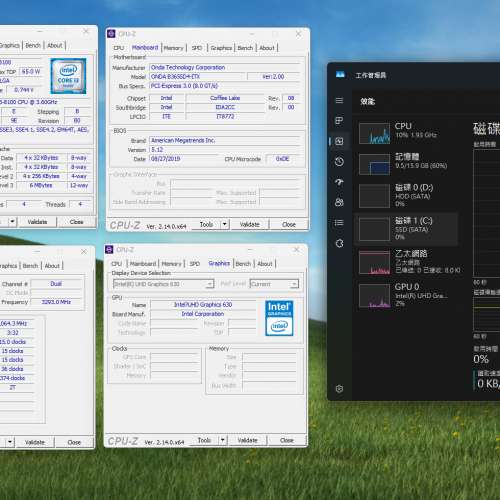
Task: Select CPU performance graph in Task Manager
Action: pyautogui.click(x=374, y=133)
